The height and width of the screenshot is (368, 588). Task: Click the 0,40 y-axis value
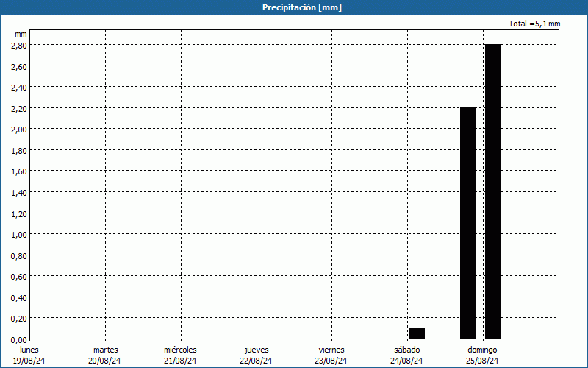pyautogui.click(x=19, y=298)
